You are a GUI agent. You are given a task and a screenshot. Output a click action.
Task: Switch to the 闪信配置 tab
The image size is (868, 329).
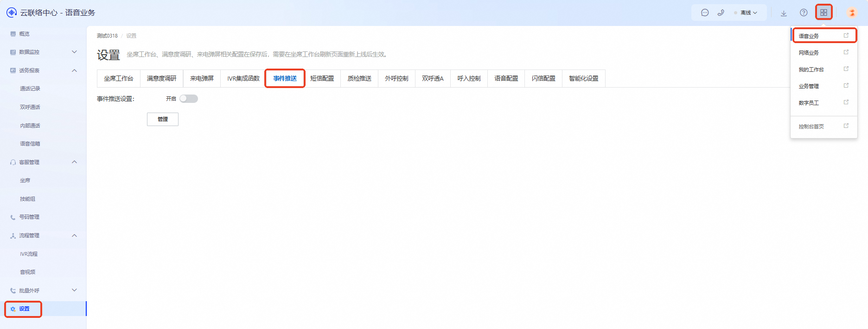tap(543, 78)
